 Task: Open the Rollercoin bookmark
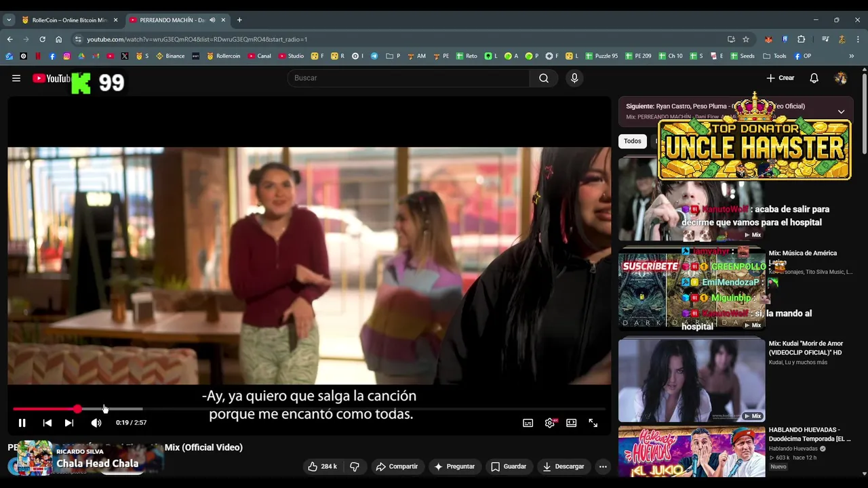pos(223,56)
